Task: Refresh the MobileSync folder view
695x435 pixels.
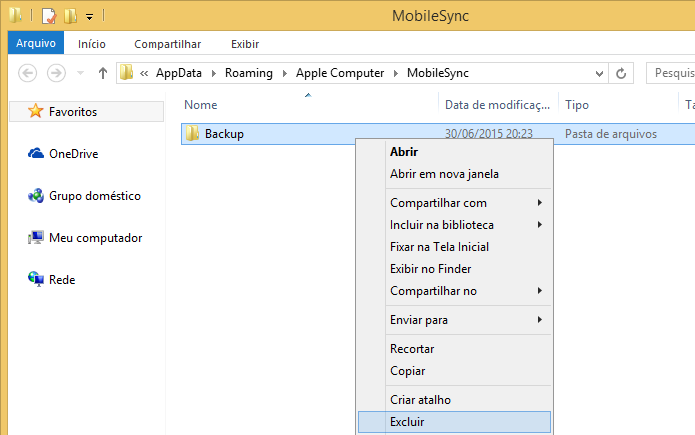Action: click(x=621, y=73)
